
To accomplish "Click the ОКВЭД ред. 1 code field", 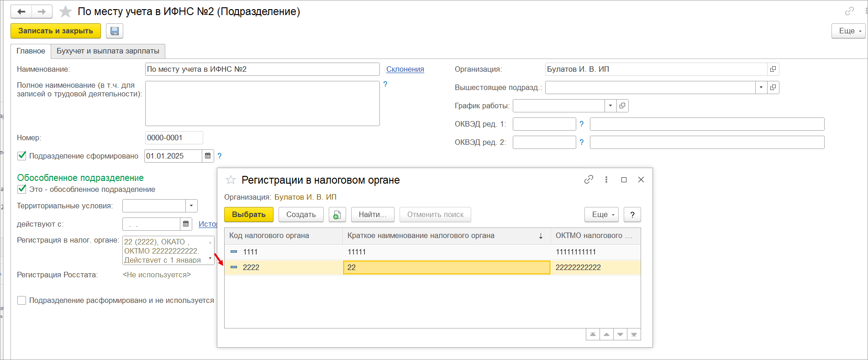I will 544,124.
